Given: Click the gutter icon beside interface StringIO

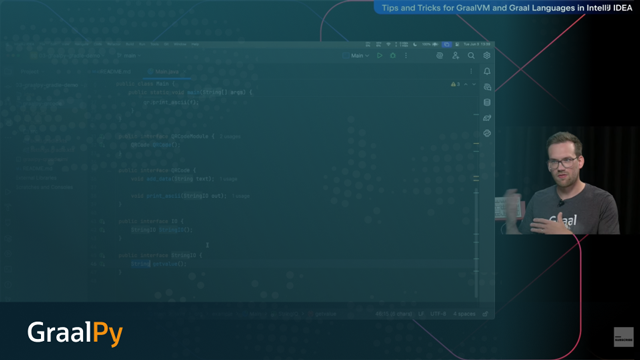Looking at the screenshot, I should click(102, 256).
